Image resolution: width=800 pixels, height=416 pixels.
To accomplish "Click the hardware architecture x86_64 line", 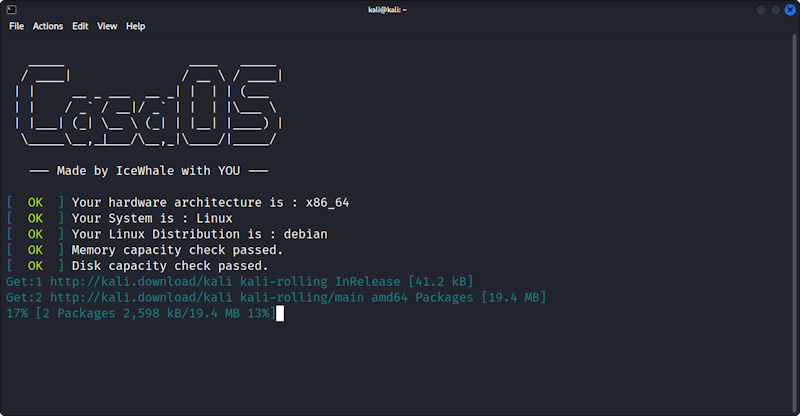I will [210, 202].
